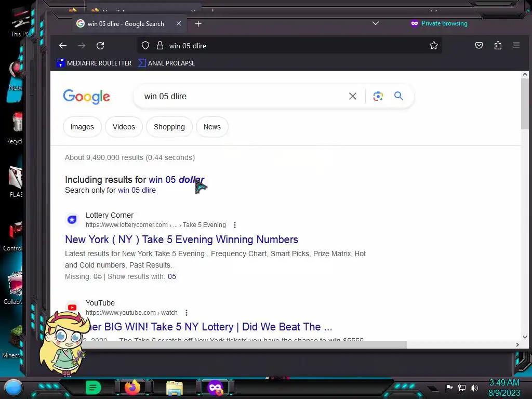Click the page vertical scrollbar thumb

(x=525, y=104)
